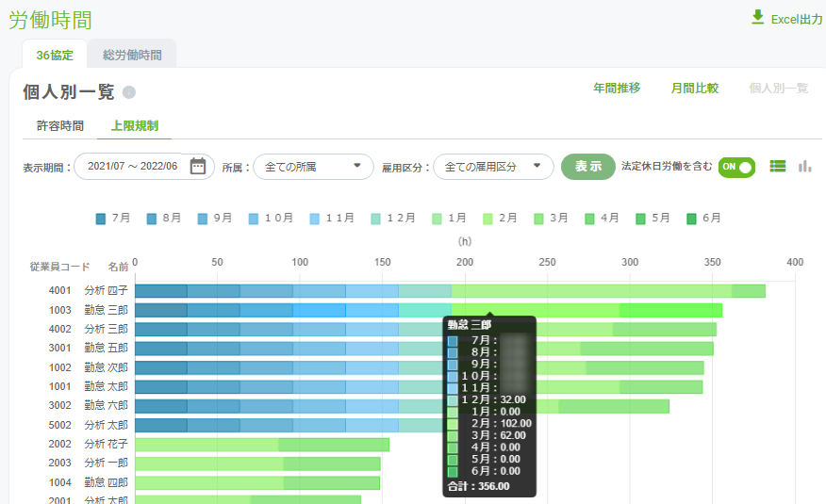Click employee name 勤怠 六郎
Image resolution: width=826 pixels, height=504 pixels.
point(106,405)
